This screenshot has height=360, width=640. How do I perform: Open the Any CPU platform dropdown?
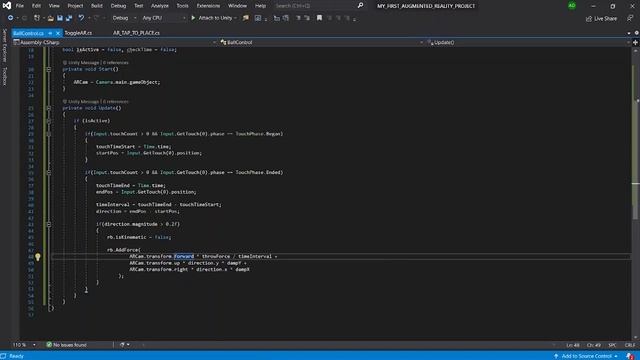164,18
